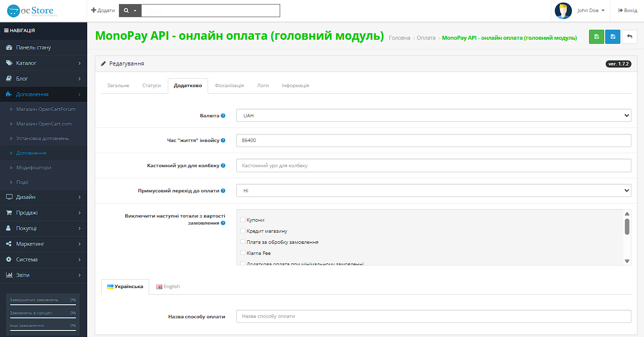Viewport: 644px width, 337px height.
Task: Click the John Doe avatar picture
Action: pos(563,11)
